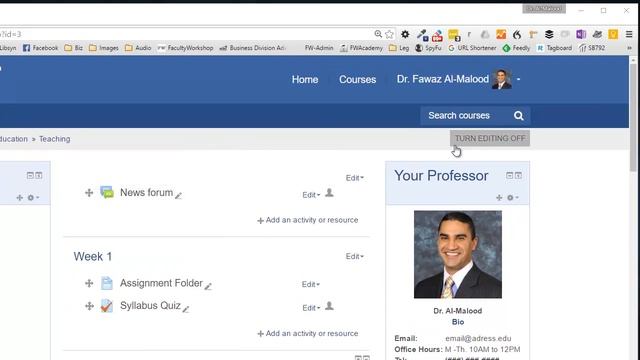Open the Week 1 section Edit dropdown
Viewport: 640px width, 360px height.
[x=355, y=256]
